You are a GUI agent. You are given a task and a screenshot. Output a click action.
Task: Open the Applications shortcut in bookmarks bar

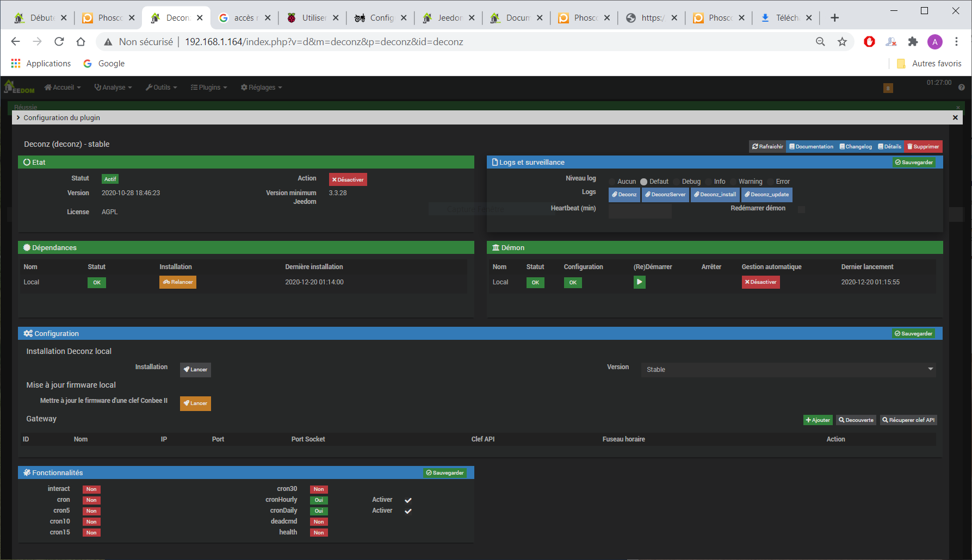tap(41, 64)
